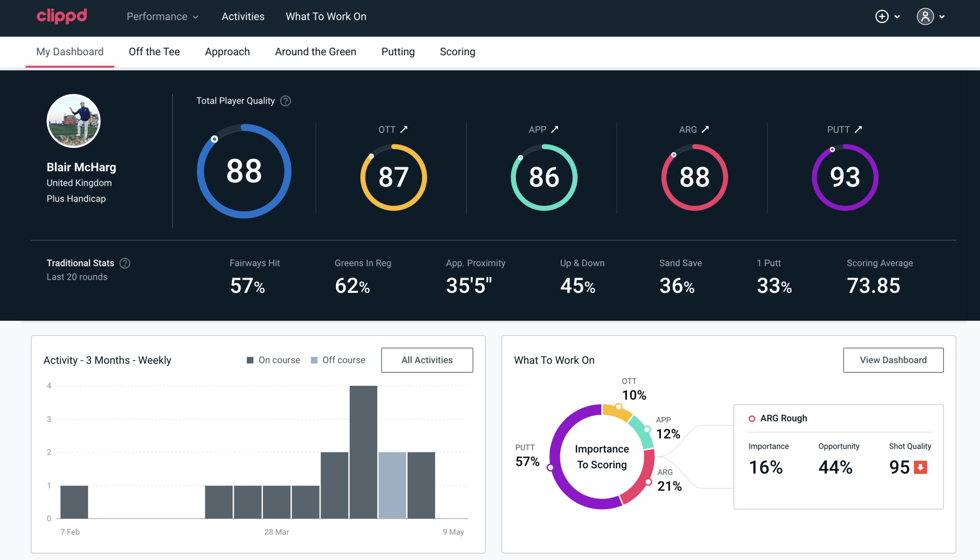980x560 pixels.
Task: Click the All Activities button
Action: click(428, 360)
